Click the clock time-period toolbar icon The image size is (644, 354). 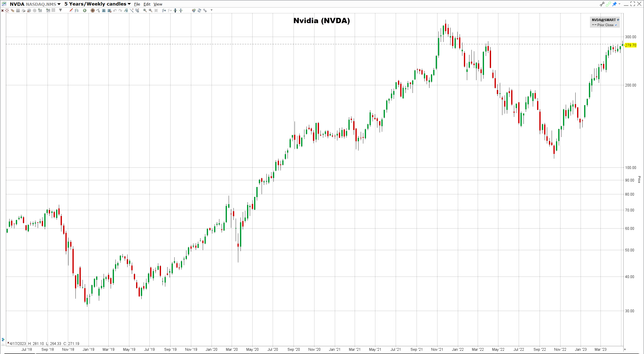coord(29,10)
